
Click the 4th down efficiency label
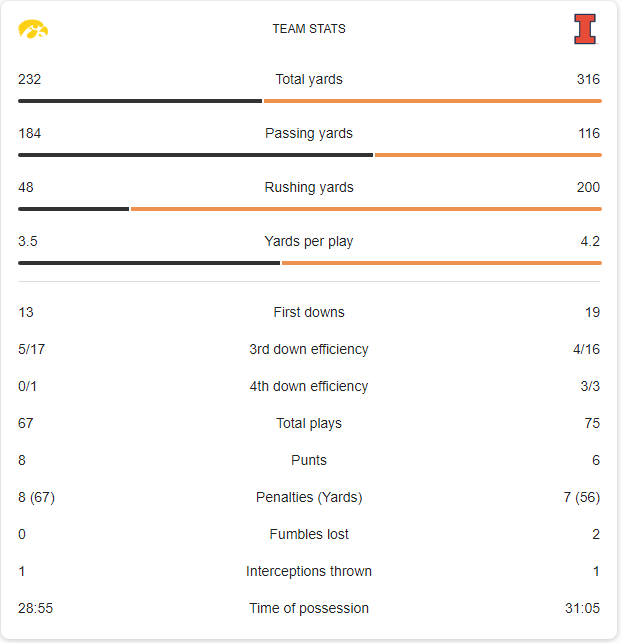tap(309, 387)
